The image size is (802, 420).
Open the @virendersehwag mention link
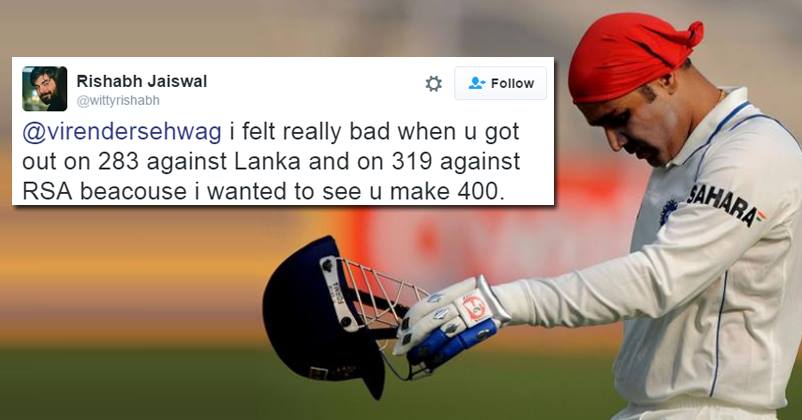coord(122,132)
